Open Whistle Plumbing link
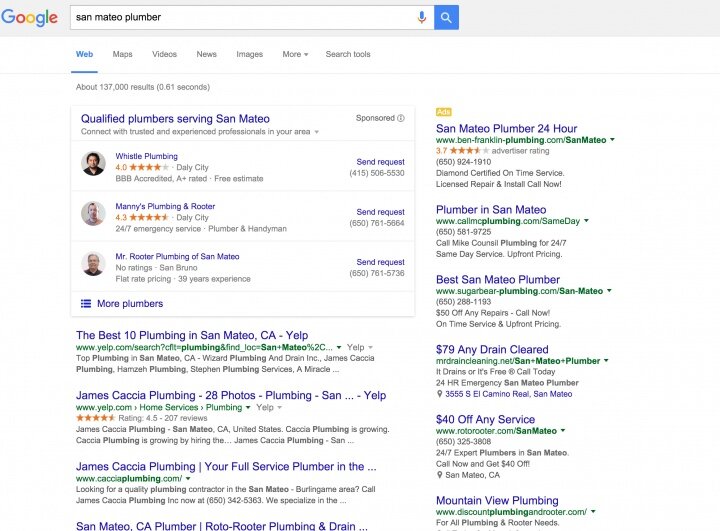 146,156
